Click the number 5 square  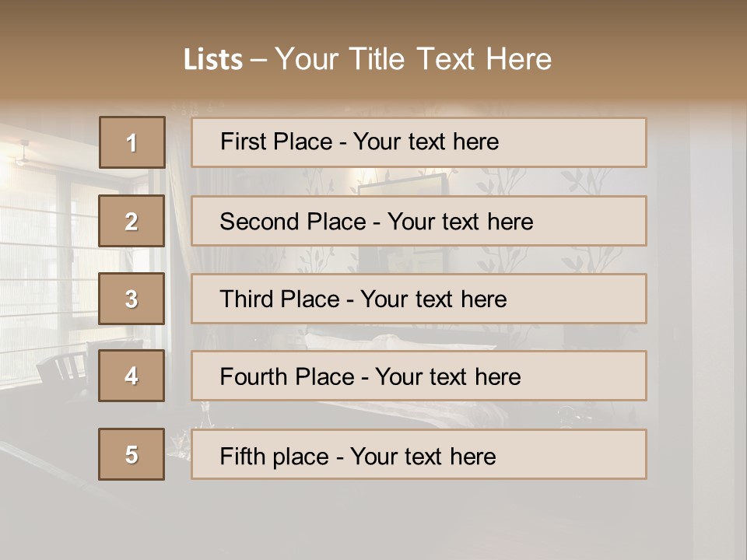tap(132, 454)
